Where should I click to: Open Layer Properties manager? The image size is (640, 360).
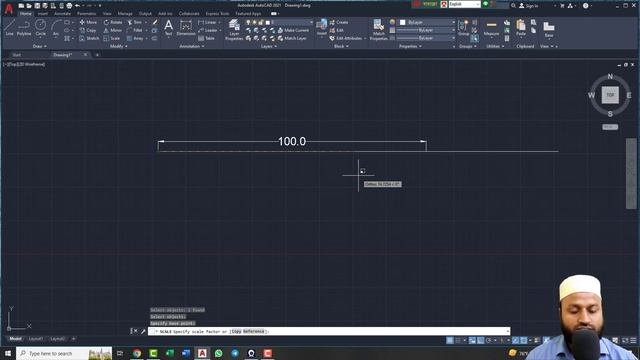click(234, 30)
